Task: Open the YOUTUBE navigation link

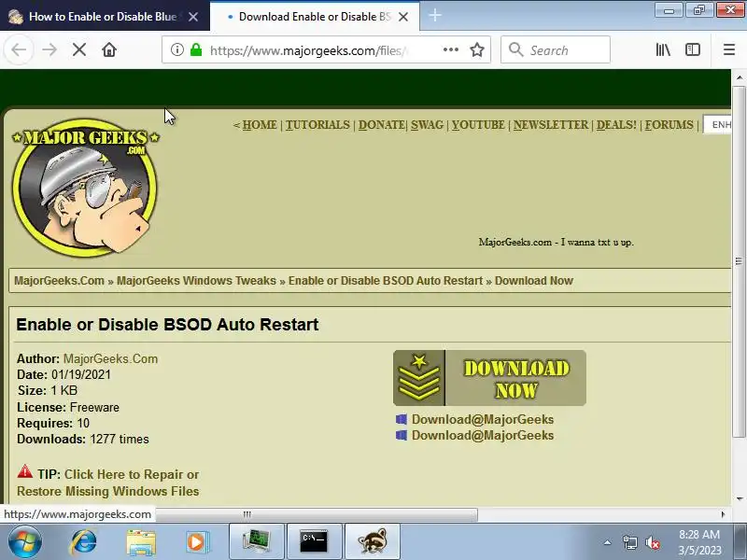Action: click(x=478, y=125)
